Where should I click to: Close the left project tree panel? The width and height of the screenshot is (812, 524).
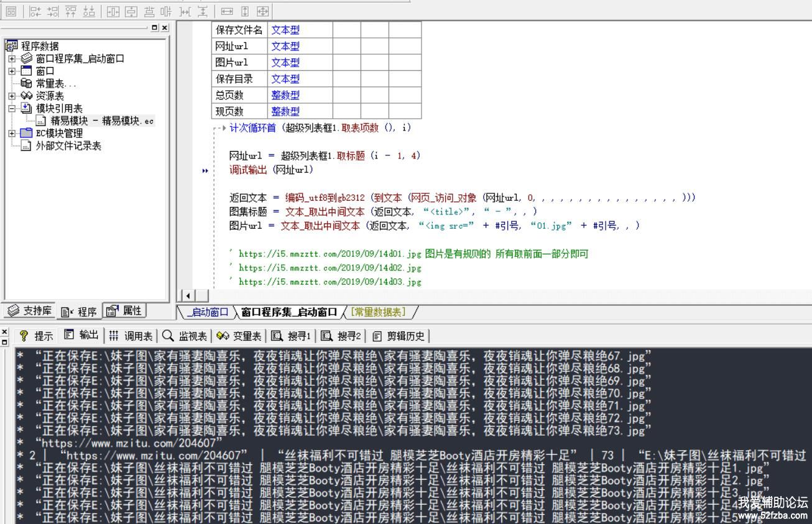click(x=164, y=27)
